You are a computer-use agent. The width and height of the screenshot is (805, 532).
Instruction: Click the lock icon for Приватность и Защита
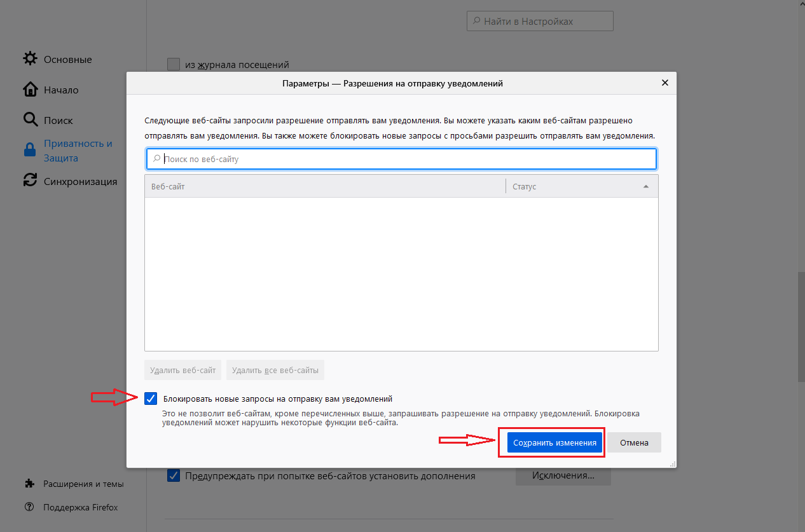coord(30,151)
